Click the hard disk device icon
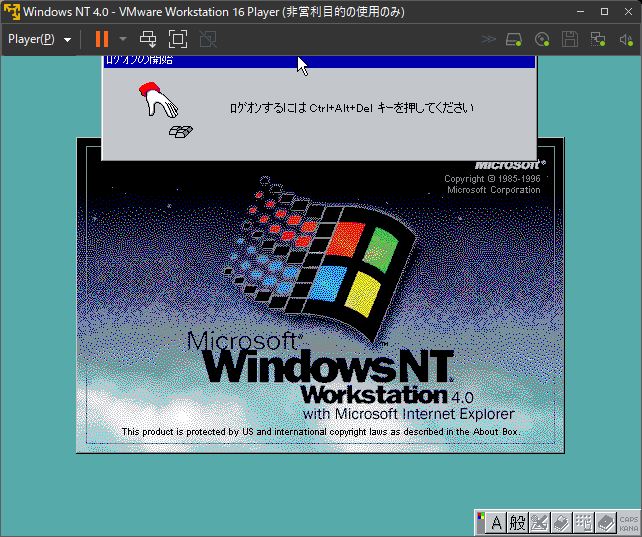This screenshot has height=537, width=642. click(514, 39)
